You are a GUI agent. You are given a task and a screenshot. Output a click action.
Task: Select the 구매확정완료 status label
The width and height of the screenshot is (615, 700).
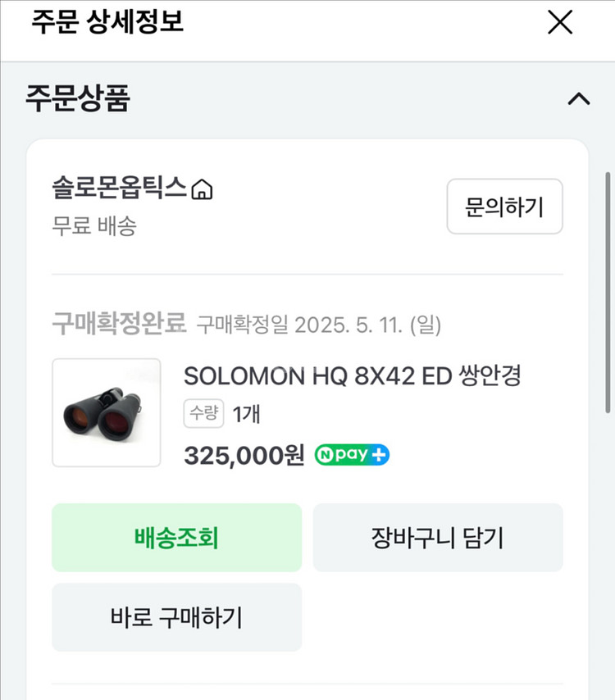click(120, 325)
